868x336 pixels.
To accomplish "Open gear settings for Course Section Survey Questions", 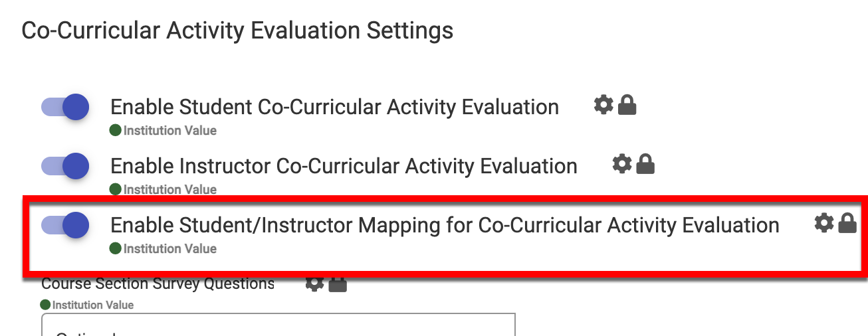I will [x=314, y=284].
